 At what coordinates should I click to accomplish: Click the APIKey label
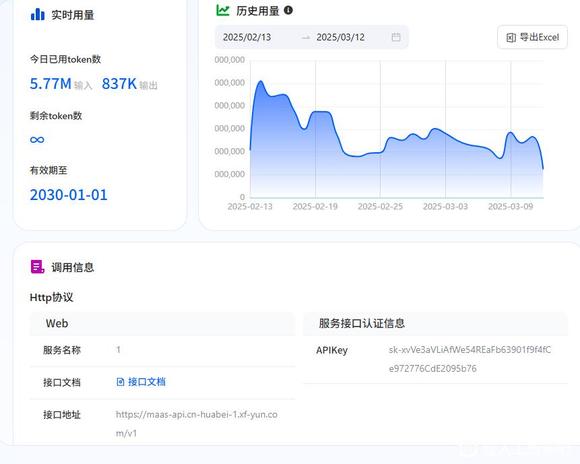click(332, 350)
